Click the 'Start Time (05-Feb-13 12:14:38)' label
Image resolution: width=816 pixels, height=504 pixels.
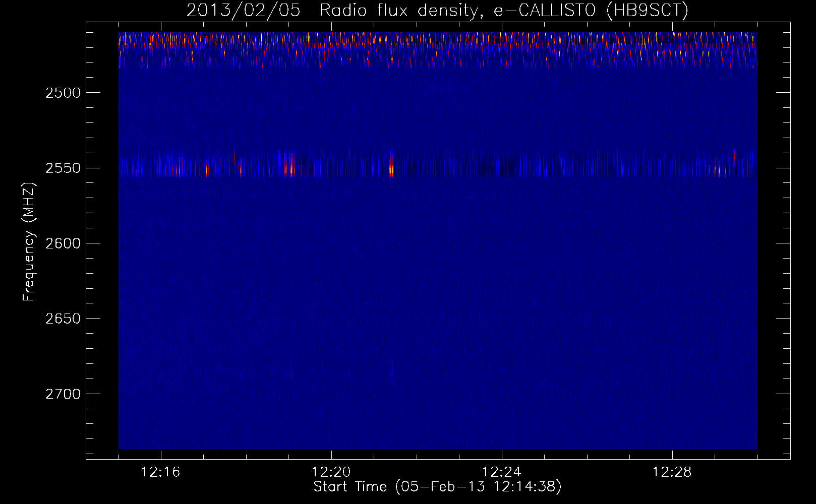pos(437,487)
